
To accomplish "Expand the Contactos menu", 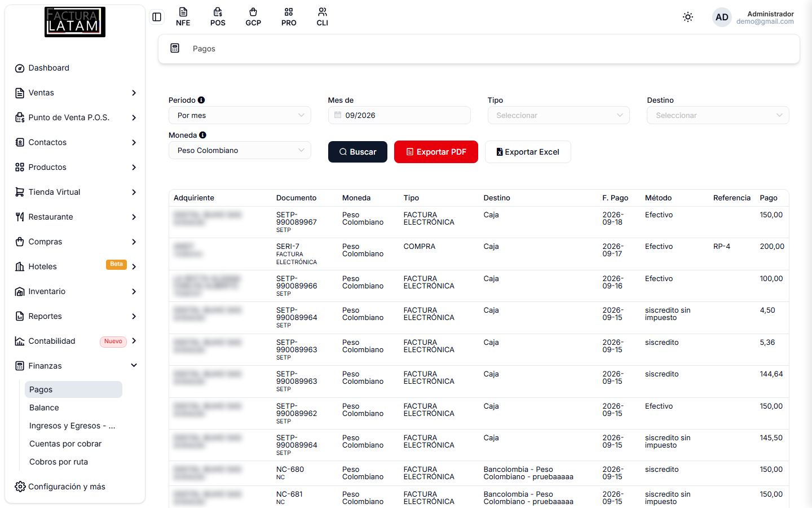I will pyautogui.click(x=75, y=142).
